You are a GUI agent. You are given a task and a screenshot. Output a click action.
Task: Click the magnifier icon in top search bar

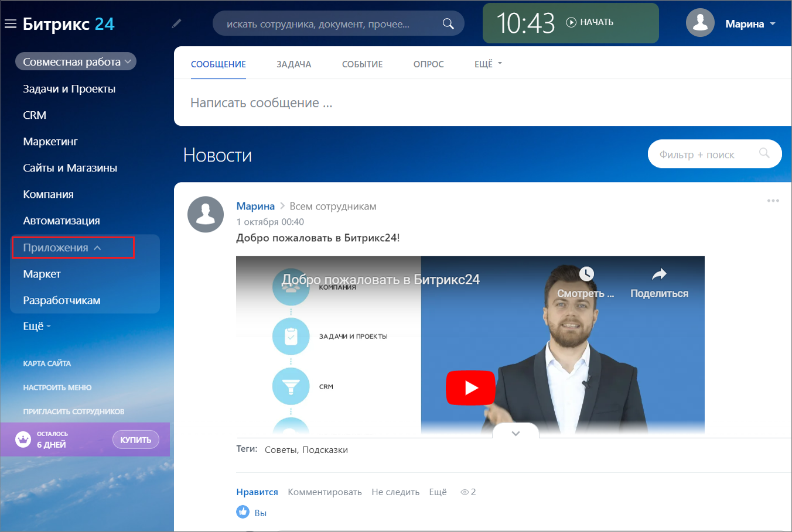(448, 24)
